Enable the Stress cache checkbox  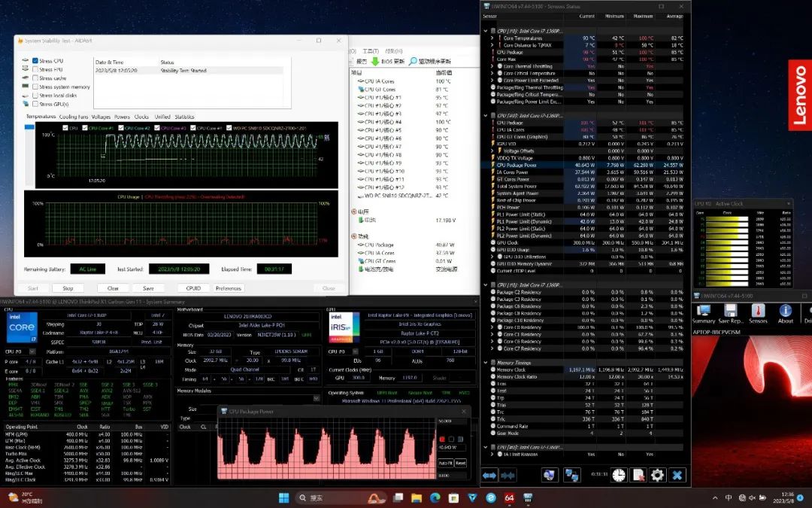(x=35, y=78)
